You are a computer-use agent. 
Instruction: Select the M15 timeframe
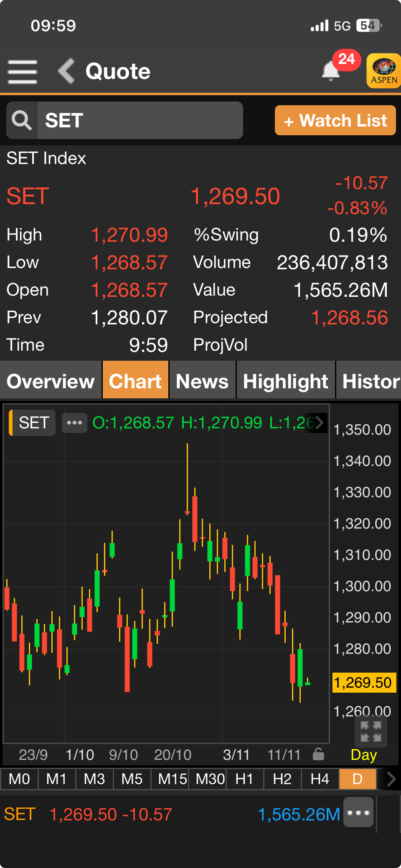pyautogui.click(x=172, y=779)
